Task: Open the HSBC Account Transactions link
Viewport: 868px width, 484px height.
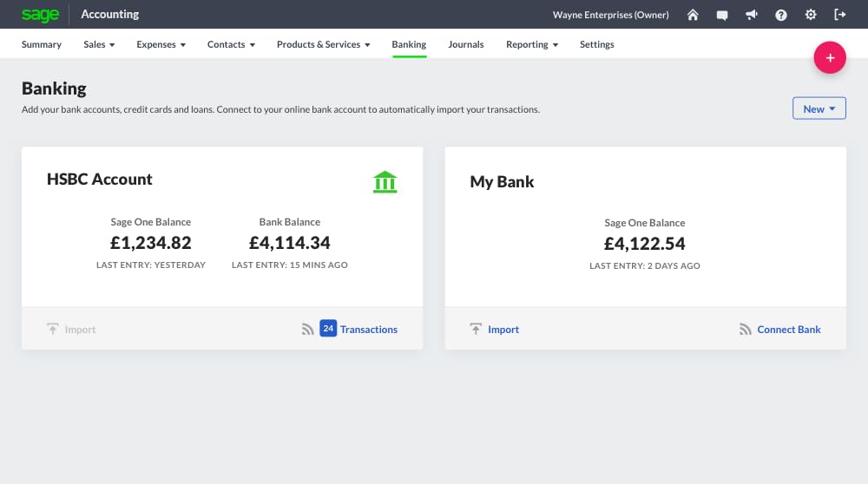Action: pyautogui.click(x=368, y=330)
